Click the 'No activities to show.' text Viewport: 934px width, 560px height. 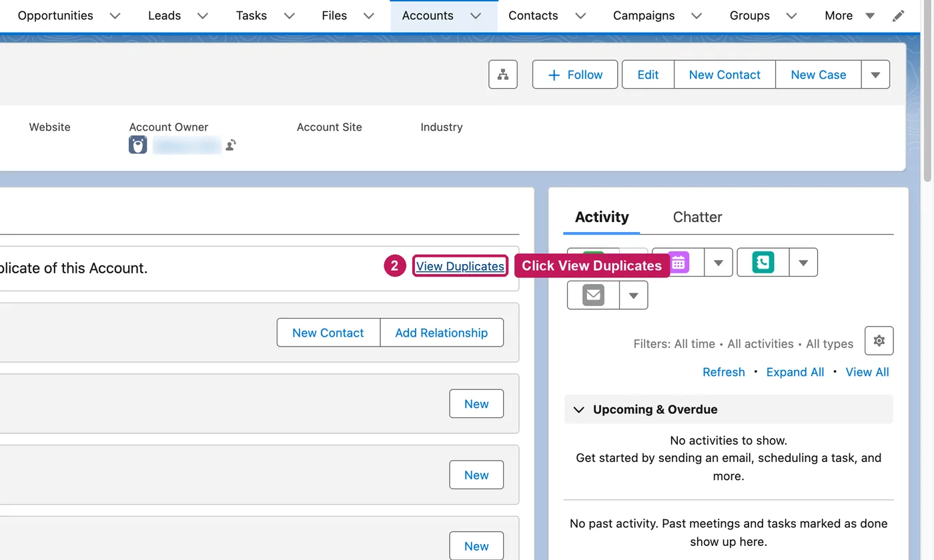click(x=729, y=440)
